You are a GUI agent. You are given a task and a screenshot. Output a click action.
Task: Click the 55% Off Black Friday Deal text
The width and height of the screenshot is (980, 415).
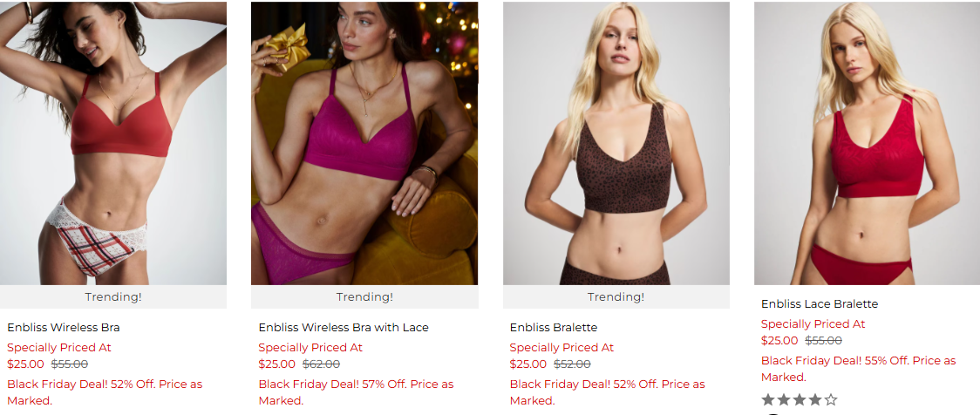coord(858,369)
